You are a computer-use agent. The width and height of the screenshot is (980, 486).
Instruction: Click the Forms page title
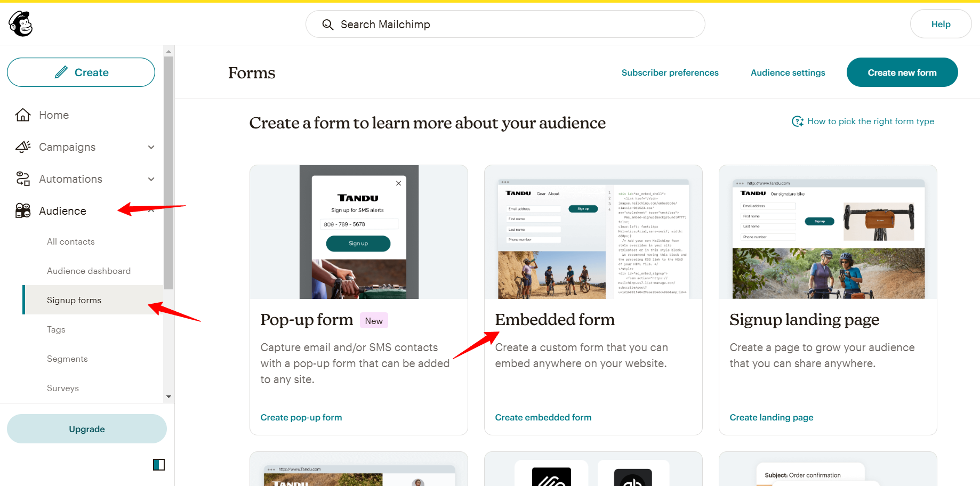[252, 73]
